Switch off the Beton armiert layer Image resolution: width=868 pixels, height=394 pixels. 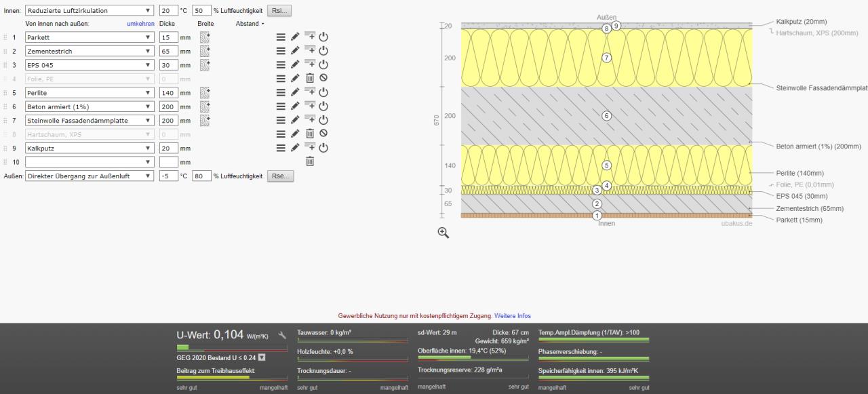[x=323, y=106]
